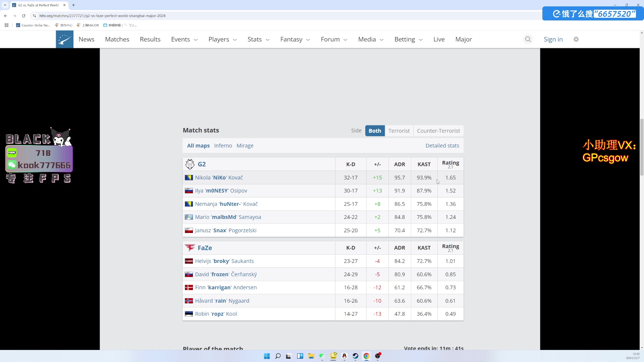Switch to the Mirage map tab

(245, 145)
